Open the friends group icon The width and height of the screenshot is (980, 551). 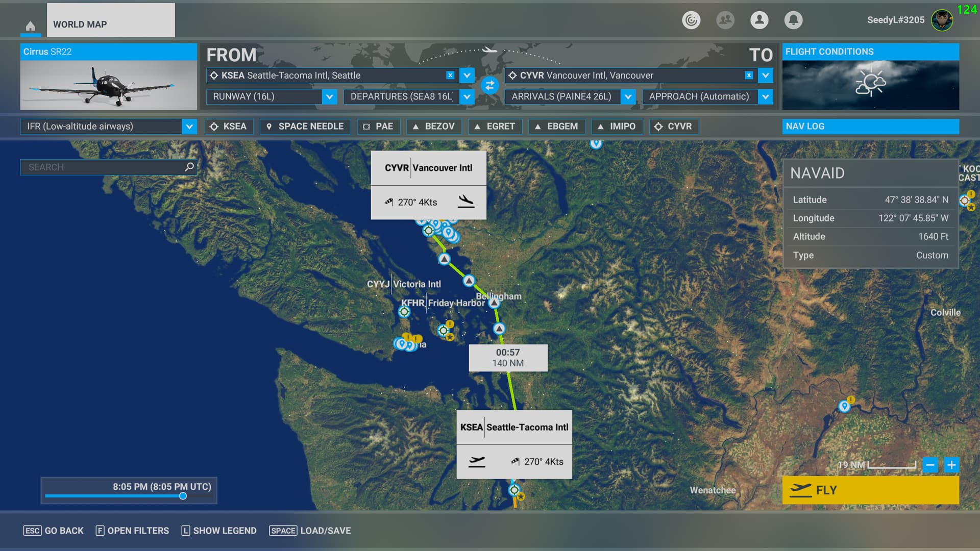pos(725,20)
